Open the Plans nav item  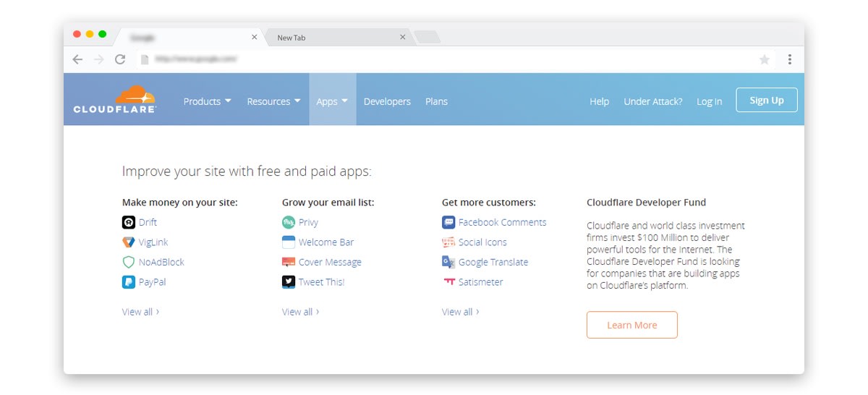pos(436,101)
